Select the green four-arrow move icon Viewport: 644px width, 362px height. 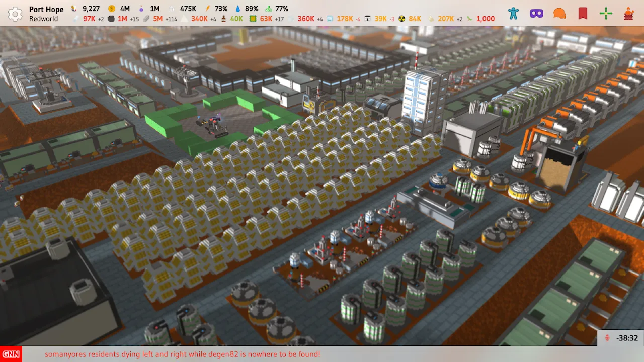tap(606, 14)
